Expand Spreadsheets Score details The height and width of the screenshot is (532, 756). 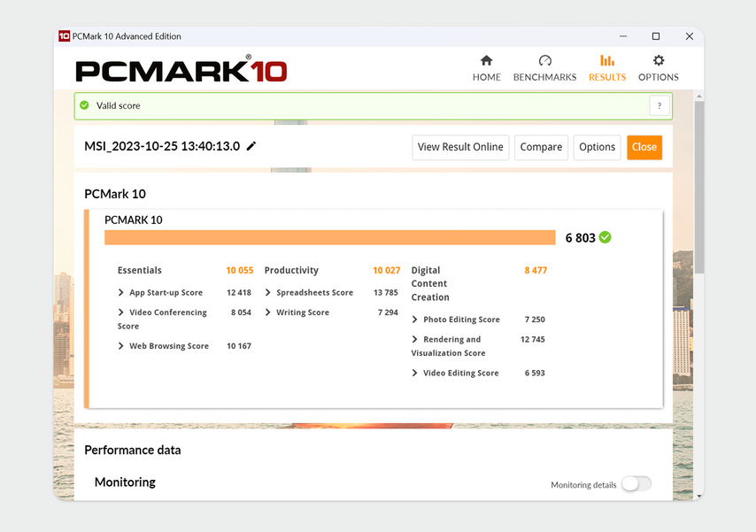click(267, 292)
